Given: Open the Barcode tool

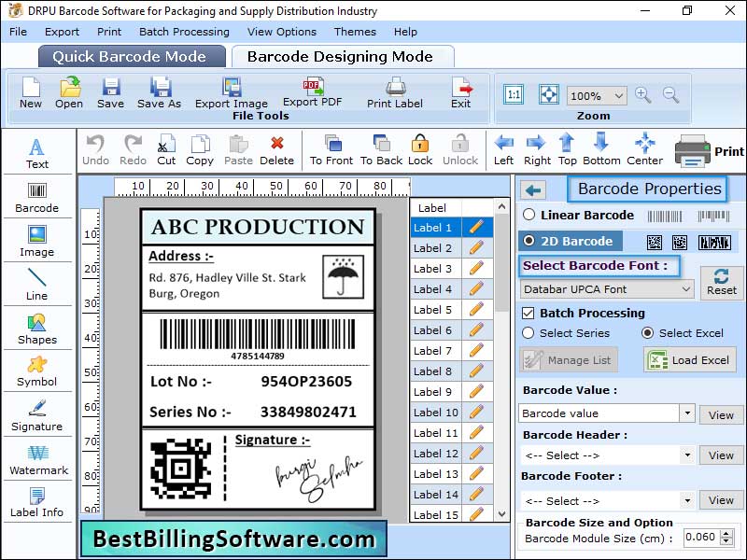Looking at the screenshot, I should [36, 198].
